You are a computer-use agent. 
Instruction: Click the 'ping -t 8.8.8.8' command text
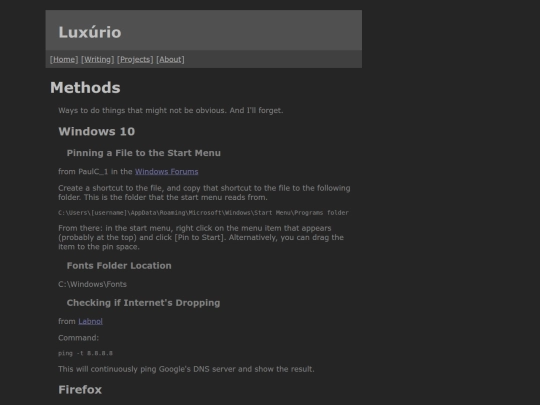[x=85, y=353]
